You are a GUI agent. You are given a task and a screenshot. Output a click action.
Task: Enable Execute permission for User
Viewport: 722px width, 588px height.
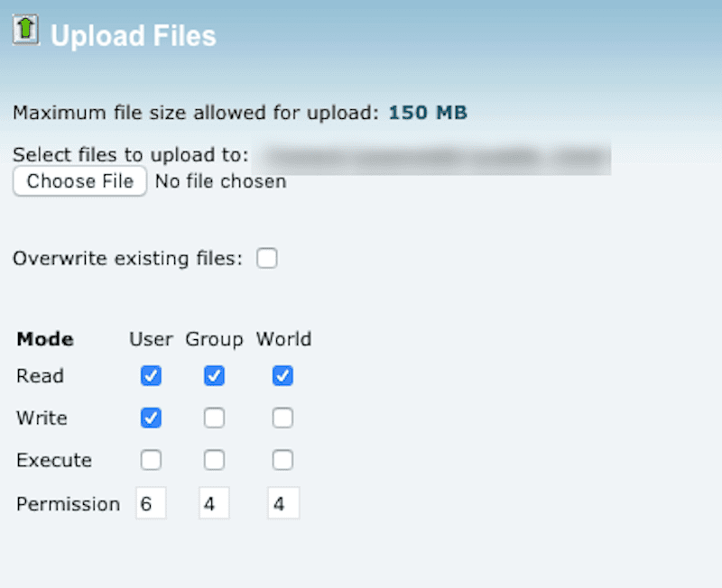pos(151,460)
